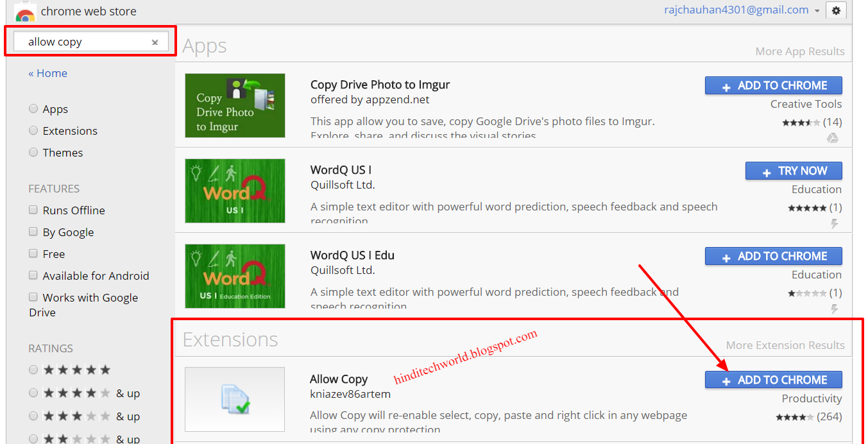Image resolution: width=868 pixels, height=444 pixels.
Task: Select the three stars & up rating filter
Action: pos(33,416)
